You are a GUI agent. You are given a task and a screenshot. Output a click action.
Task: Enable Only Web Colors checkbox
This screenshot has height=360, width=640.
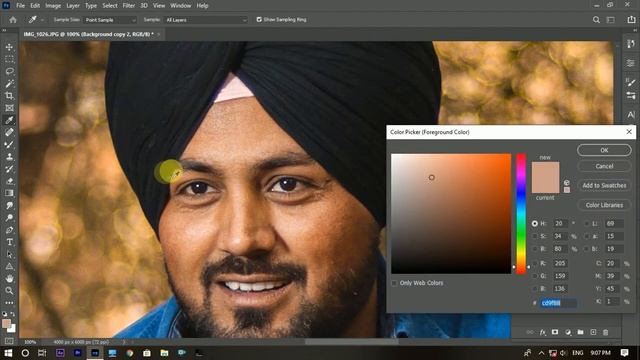(x=394, y=283)
